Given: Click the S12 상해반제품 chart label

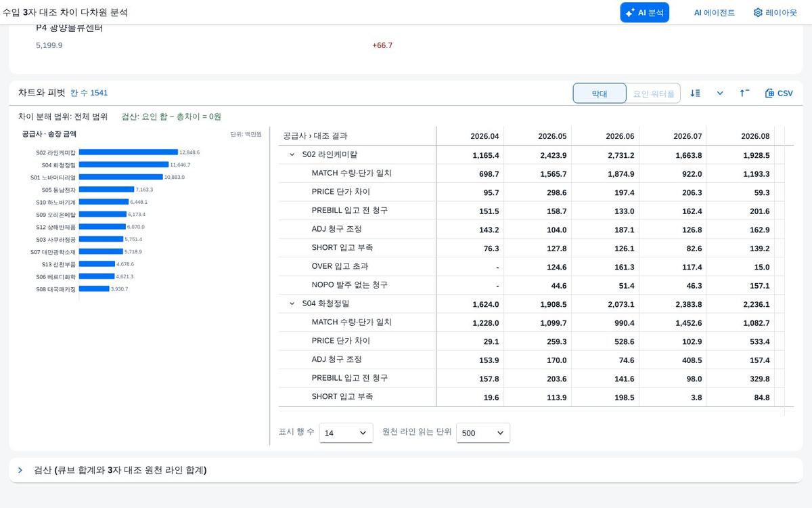Looking at the screenshot, I should coord(56,227).
